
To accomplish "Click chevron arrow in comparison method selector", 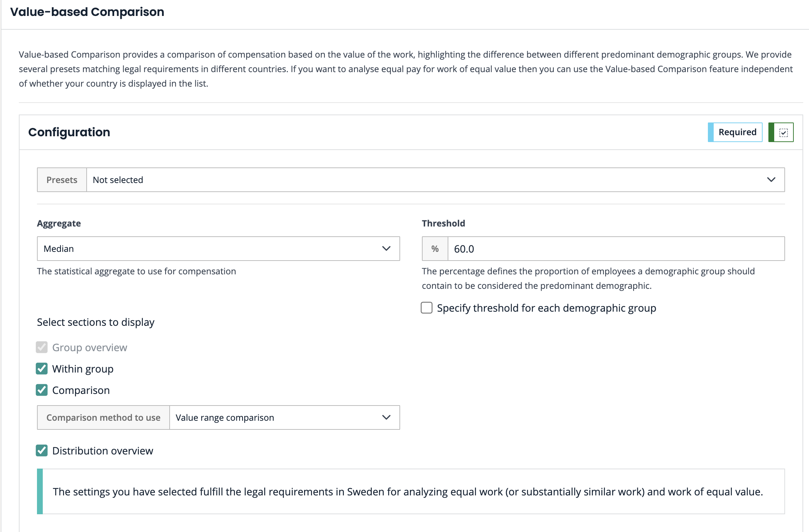I will pos(386,417).
